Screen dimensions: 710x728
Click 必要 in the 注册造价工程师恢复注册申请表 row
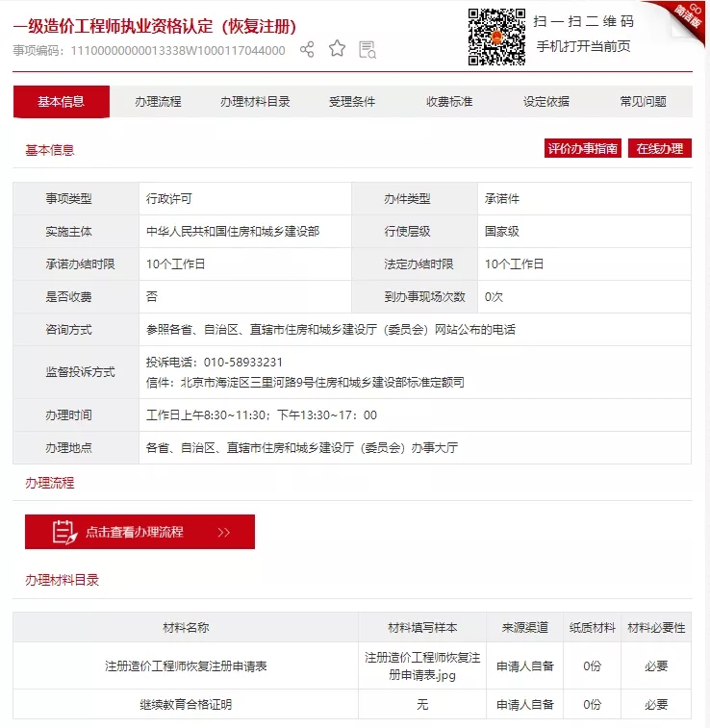pos(656,666)
